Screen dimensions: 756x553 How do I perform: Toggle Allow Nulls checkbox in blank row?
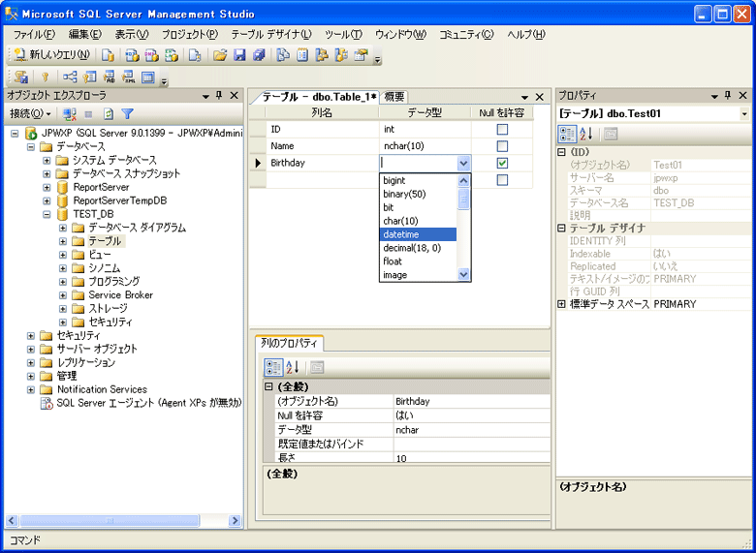502,180
